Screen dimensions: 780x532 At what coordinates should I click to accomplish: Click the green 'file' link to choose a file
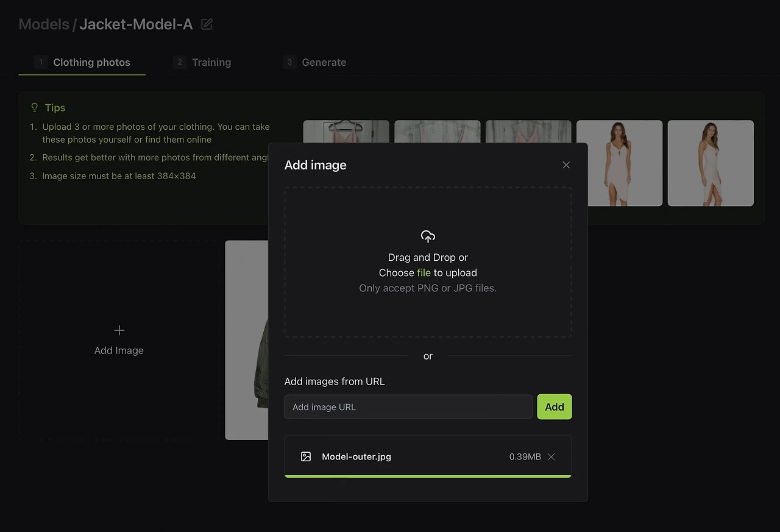pyautogui.click(x=424, y=273)
